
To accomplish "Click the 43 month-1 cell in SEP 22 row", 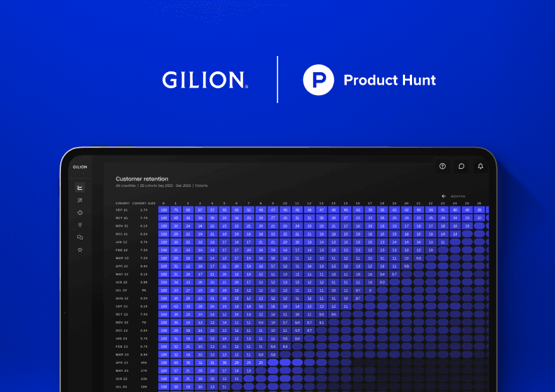I will tap(176, 307).
